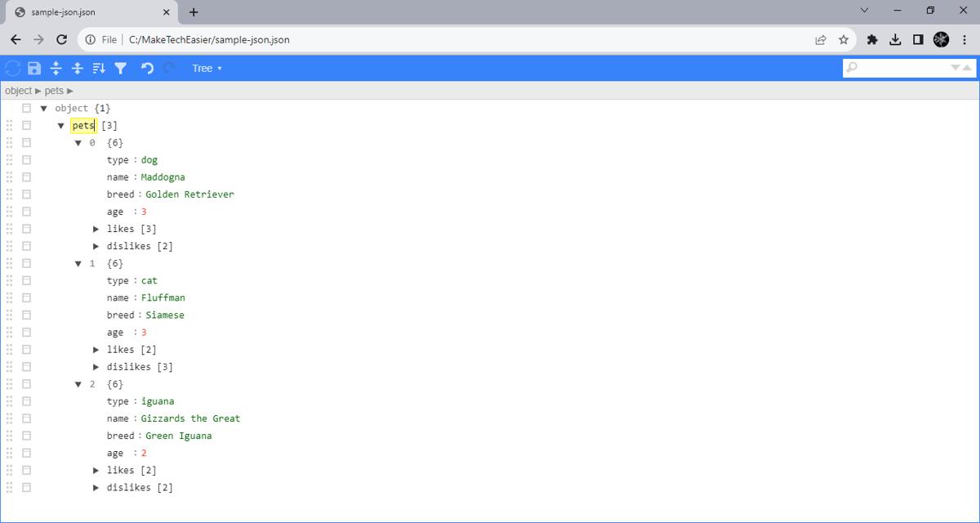Open the filter tool
Viewport: 980px width, 523px height.
click(120, 68)
